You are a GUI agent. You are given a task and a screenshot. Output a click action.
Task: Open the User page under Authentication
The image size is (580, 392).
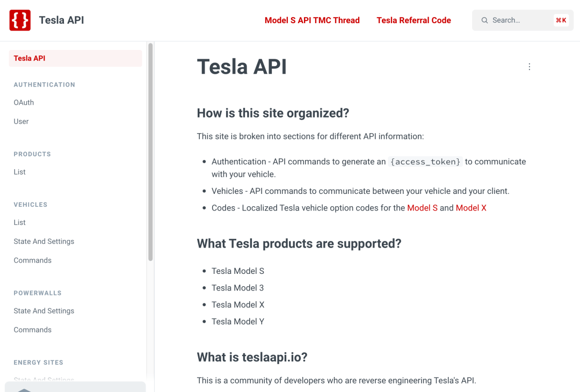21,121
